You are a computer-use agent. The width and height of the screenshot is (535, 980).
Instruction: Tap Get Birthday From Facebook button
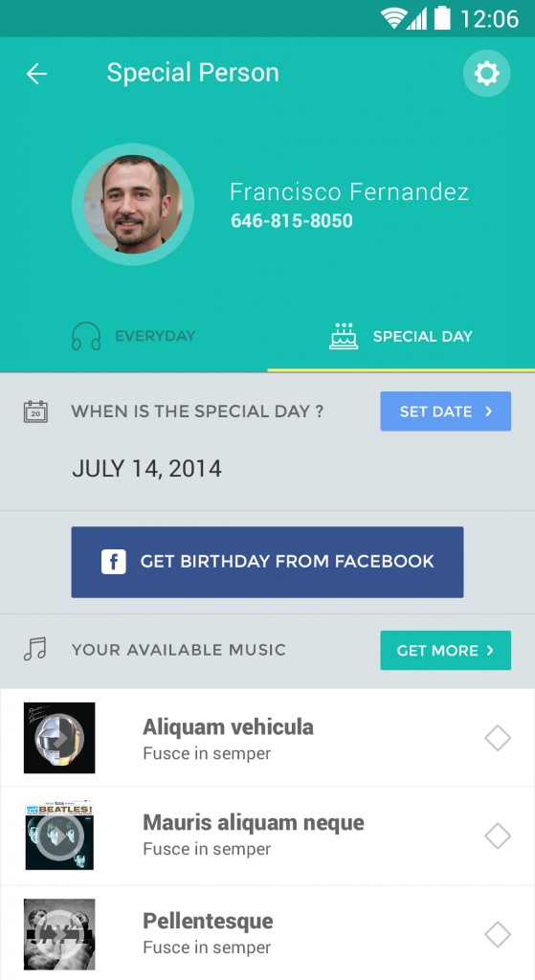pyautogui.click(x=268, y=562)
